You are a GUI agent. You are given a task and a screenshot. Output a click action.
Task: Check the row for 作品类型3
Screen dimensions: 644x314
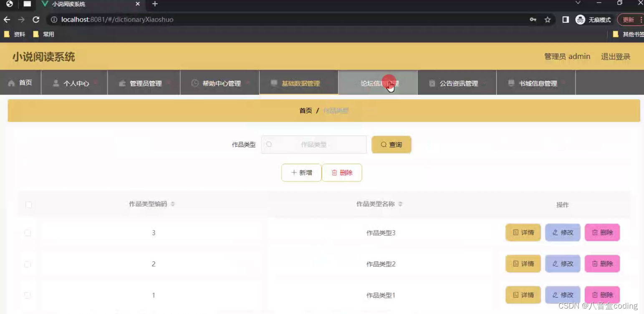28,233
